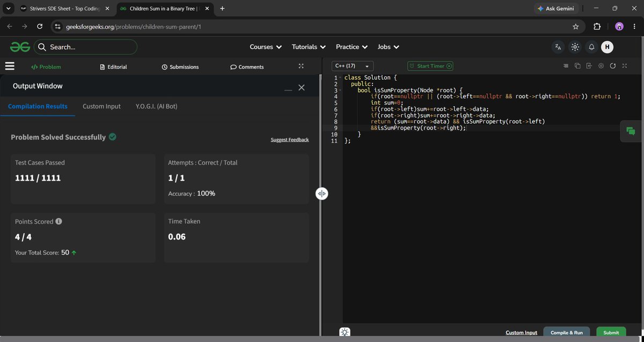
Task: Click the GeeksforGeeks logo
Action: click(20, 47)
